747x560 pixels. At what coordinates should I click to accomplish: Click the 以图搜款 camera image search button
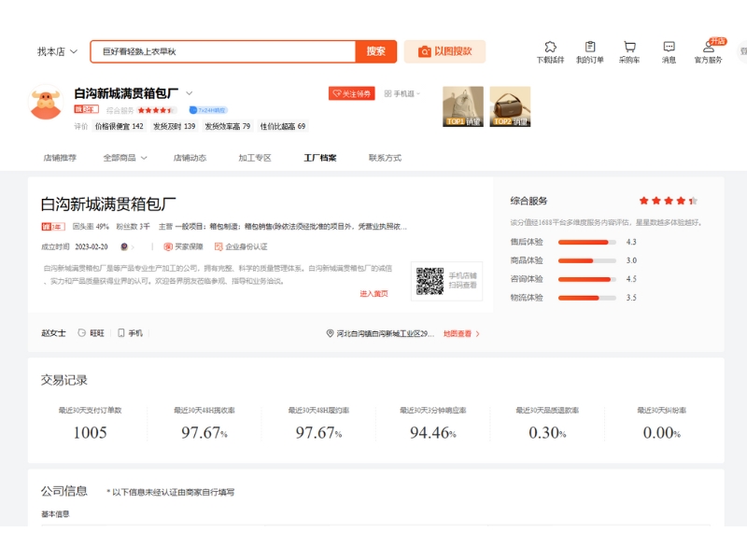pos(444,51)
